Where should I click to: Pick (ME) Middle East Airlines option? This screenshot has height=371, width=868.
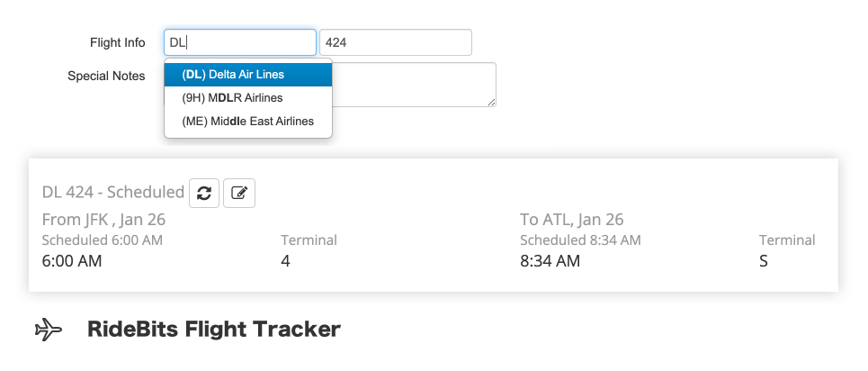click(248, 122)
